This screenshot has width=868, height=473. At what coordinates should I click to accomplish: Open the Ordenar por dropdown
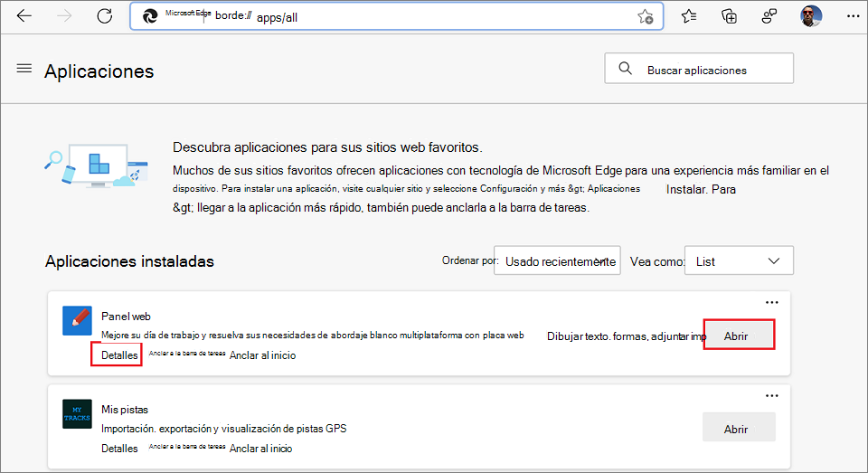tap(557, 260)
